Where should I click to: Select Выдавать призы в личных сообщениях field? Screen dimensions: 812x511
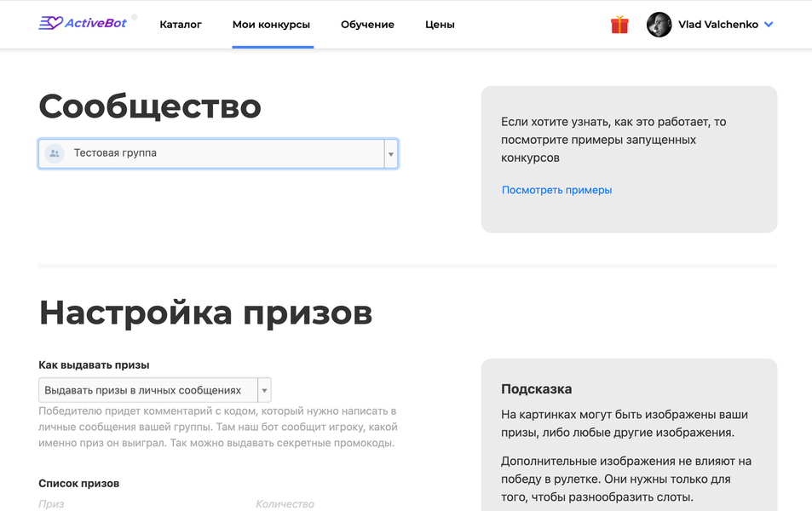147,390
